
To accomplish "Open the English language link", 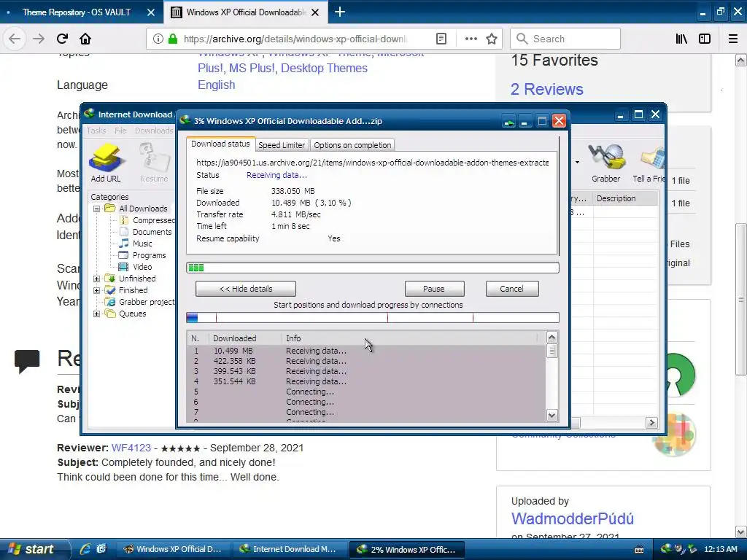I will (216, 85).
